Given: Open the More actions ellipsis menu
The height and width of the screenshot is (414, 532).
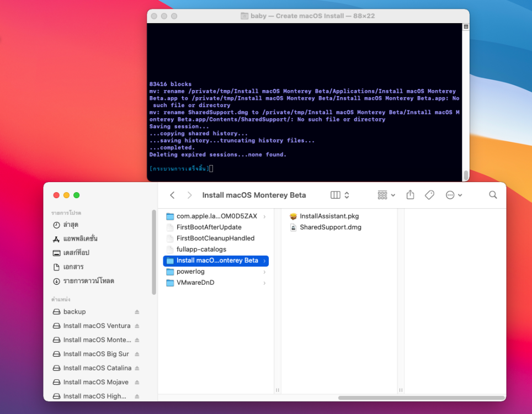Looking at the screenshot, I should coord(454,195).
